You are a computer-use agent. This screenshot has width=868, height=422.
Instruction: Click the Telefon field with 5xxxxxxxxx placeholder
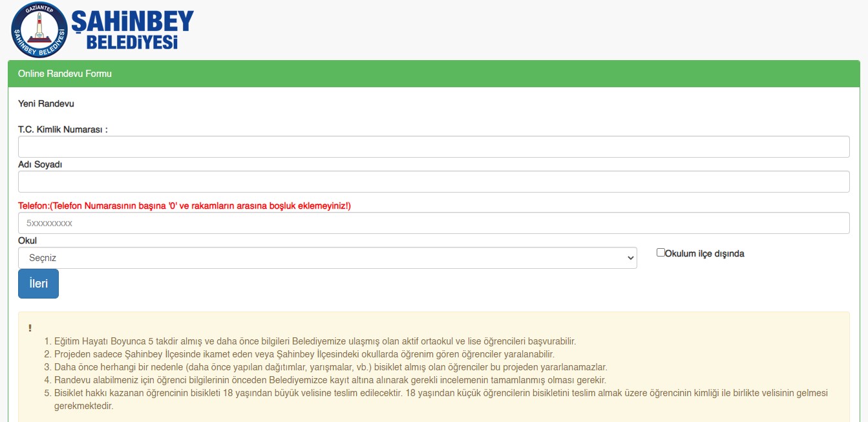click(434, 223)
